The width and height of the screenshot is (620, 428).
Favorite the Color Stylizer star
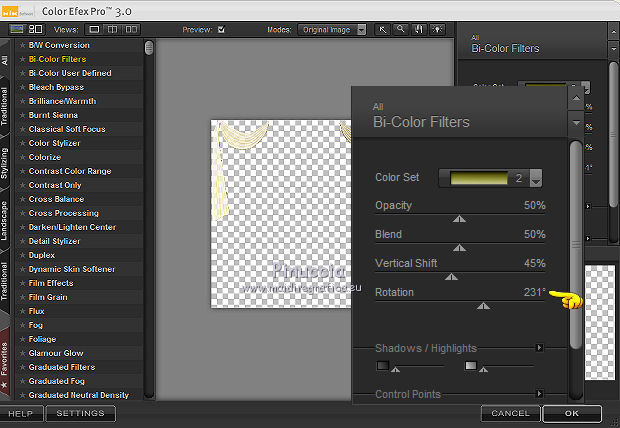(22, 143)
